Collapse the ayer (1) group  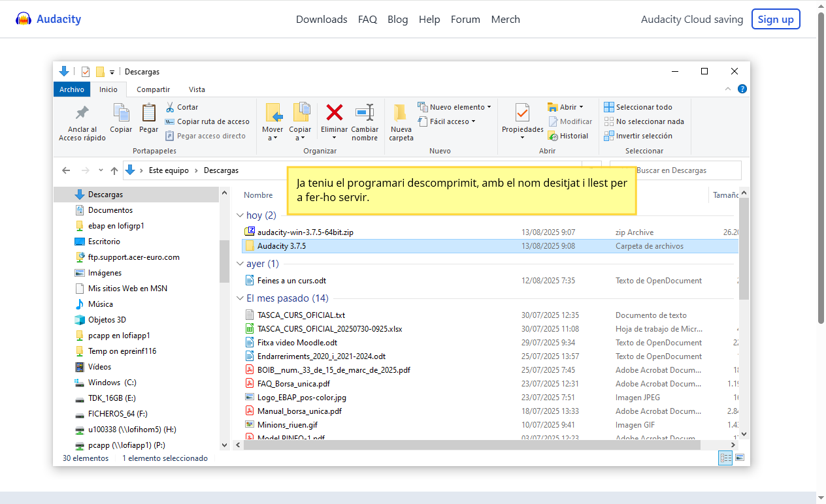[x=239, y=264]
